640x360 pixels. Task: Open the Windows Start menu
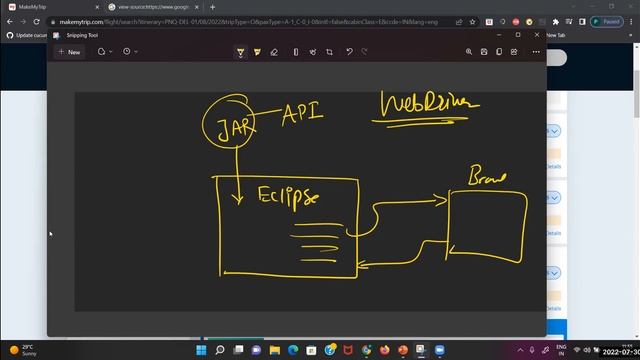point(201,350)
